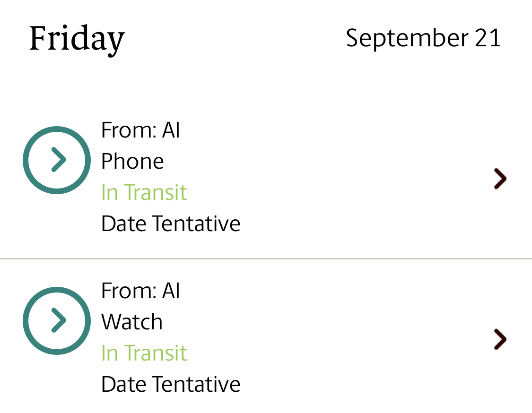Click the Watch item name
Viewport: 532px width, 413px height.
(132, 322)
